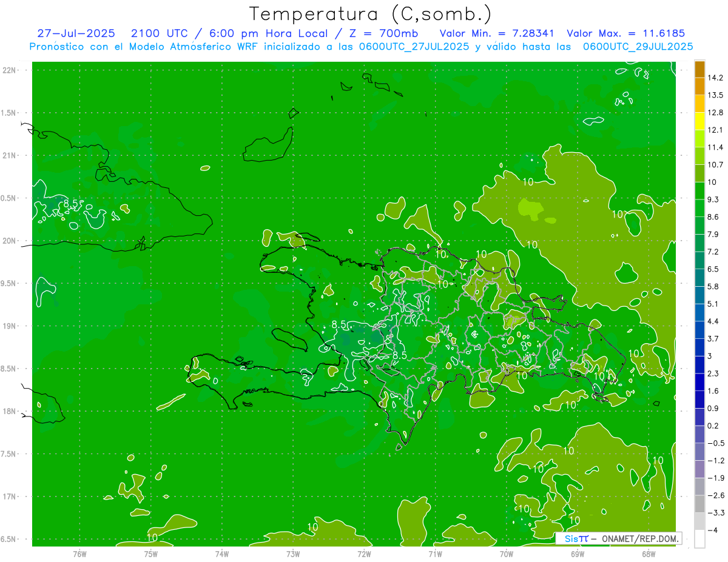728x562 pixels.
Task: Click the white swatch below -4 on the scale
Action: point(699,538)
